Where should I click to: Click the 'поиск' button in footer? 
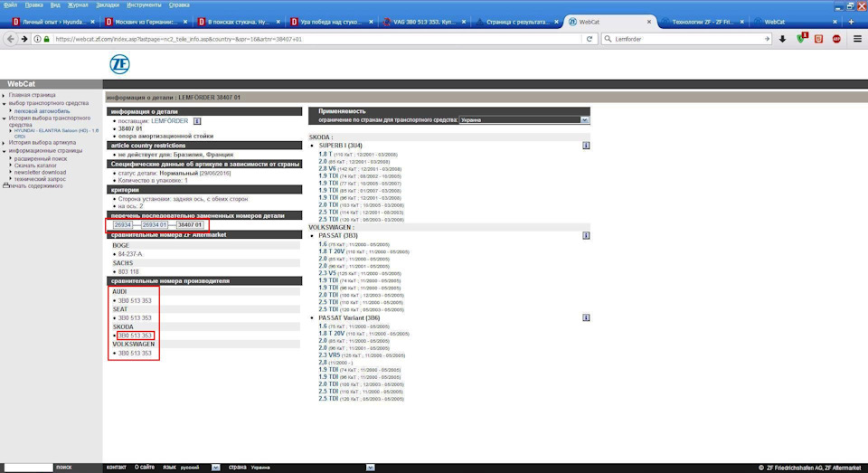[63, 468]
